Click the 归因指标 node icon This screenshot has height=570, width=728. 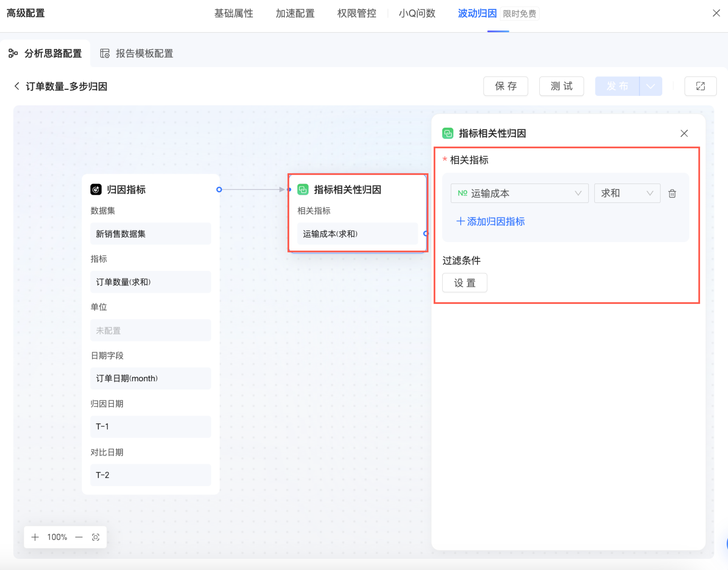(x=96, y=189)
